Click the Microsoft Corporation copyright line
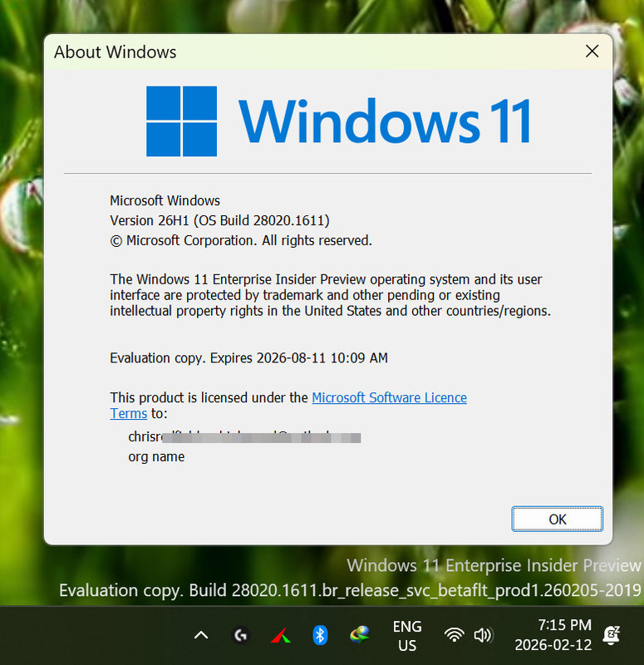 pos(241,240)
